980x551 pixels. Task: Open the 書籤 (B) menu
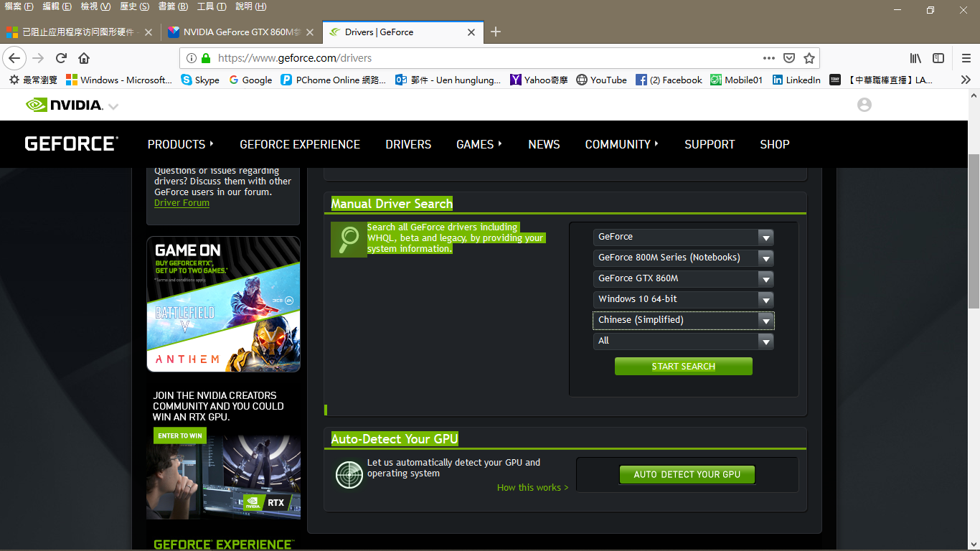[173, 6]
